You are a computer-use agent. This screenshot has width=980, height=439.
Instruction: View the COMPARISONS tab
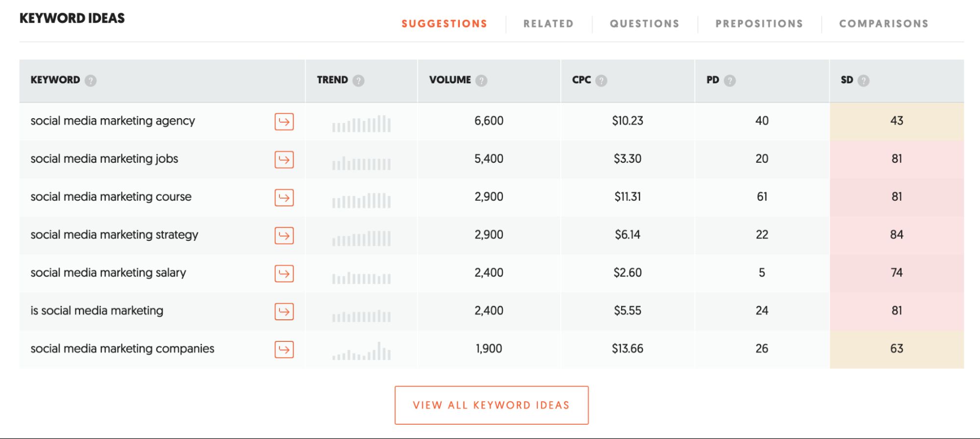tap(883, 23)
